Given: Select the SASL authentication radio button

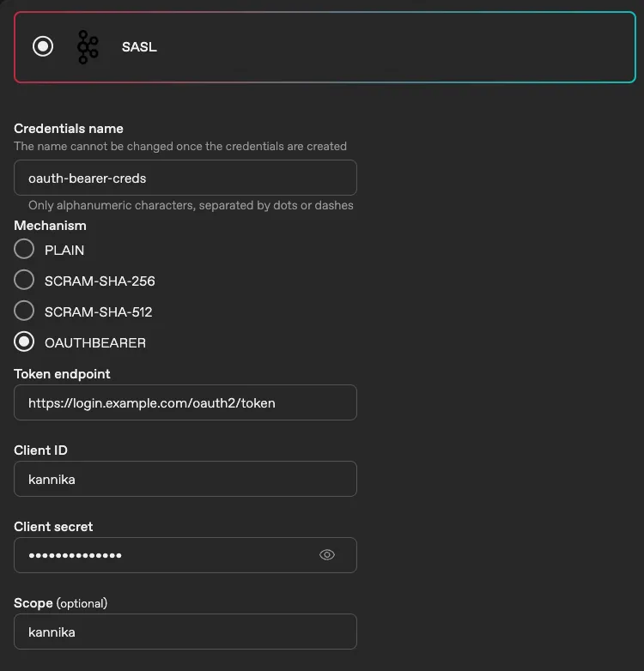Looking at the screenshot, I should coord(43,46).
